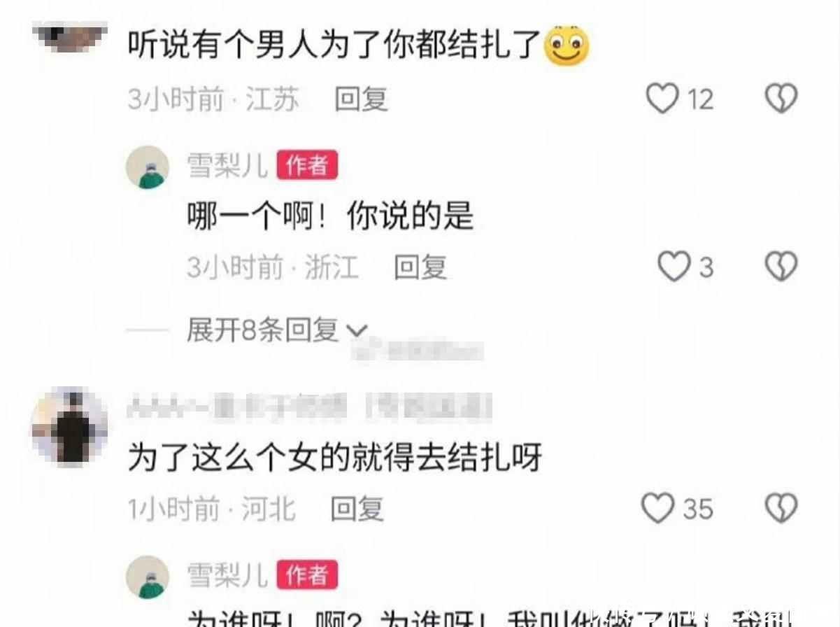Reply to the Zhejiang author comment via 回复

[x=420, y=267]
